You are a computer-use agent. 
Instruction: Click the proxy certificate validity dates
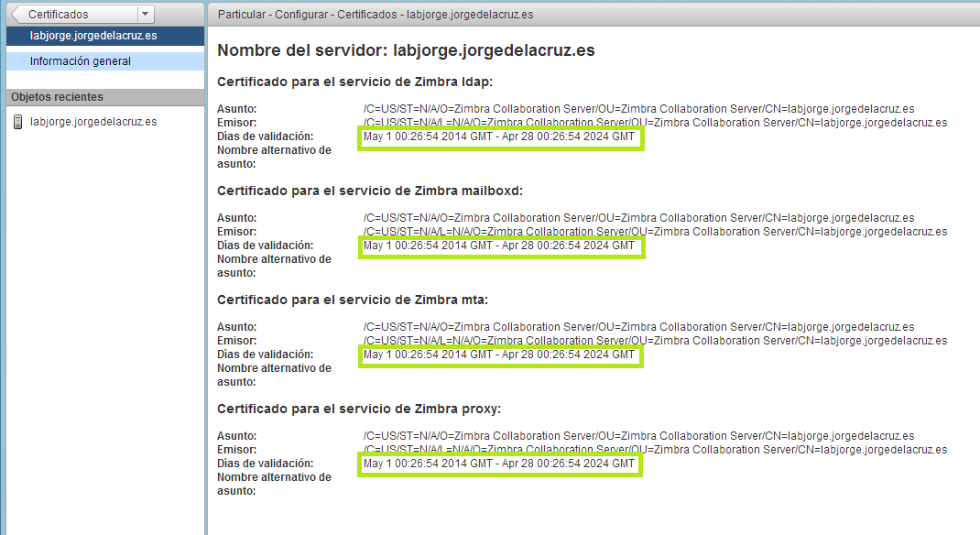tap(499, 464)
